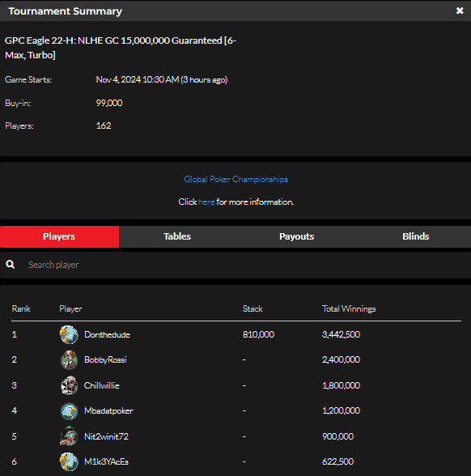Screen dimensions: 471x476
Task: Click the winnings value 2,400,000
Action: 341,359
